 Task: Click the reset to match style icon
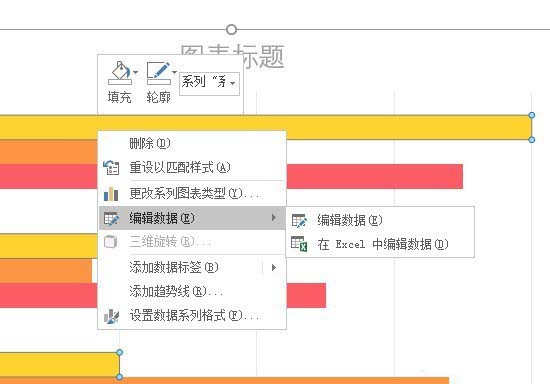tap(111, 168)
